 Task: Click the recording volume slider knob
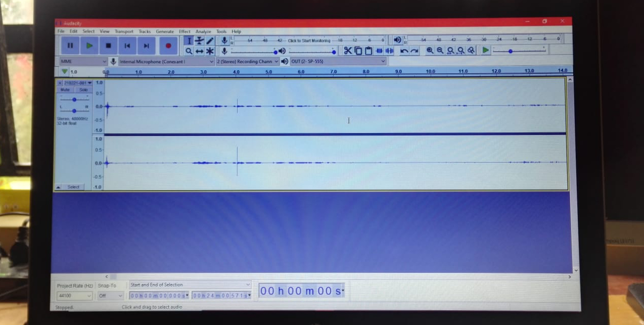pos(275,52)
